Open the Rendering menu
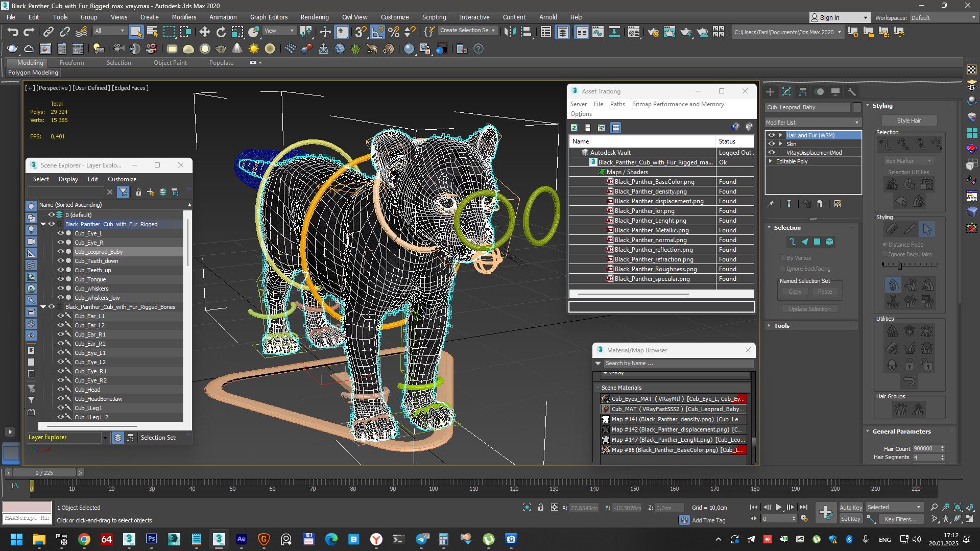 pyautogui.click(x=314, y=17)
